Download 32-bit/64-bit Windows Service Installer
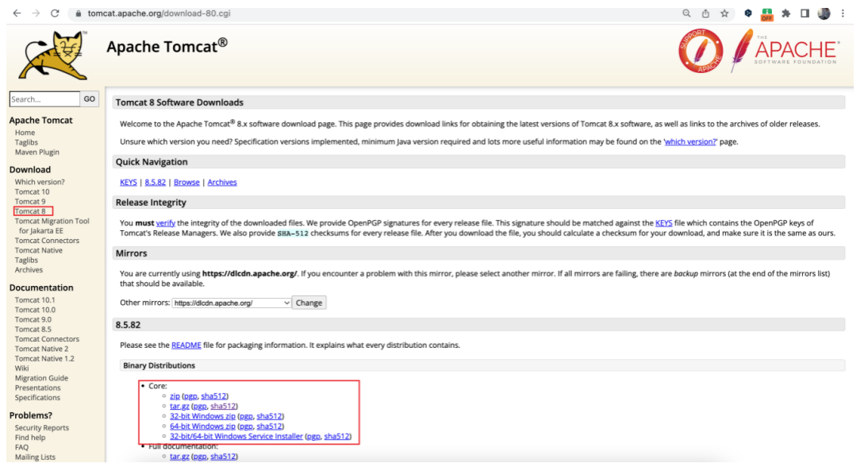 pos(236,436)
